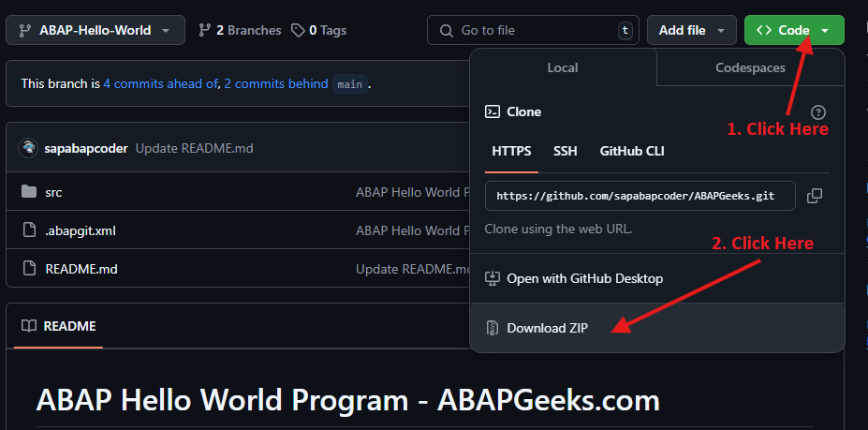Click the tag icon beside 0 Tags
This screenshot has width=868, height=430.
click(299, 31)
